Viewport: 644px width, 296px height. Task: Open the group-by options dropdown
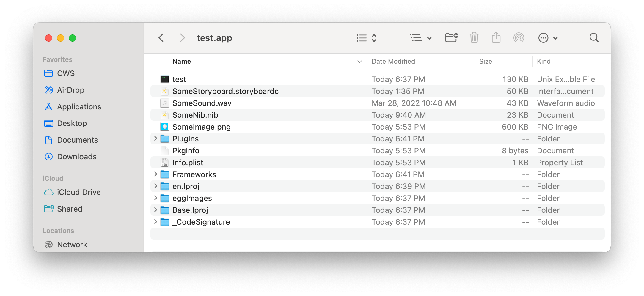[x=420, y=38]
